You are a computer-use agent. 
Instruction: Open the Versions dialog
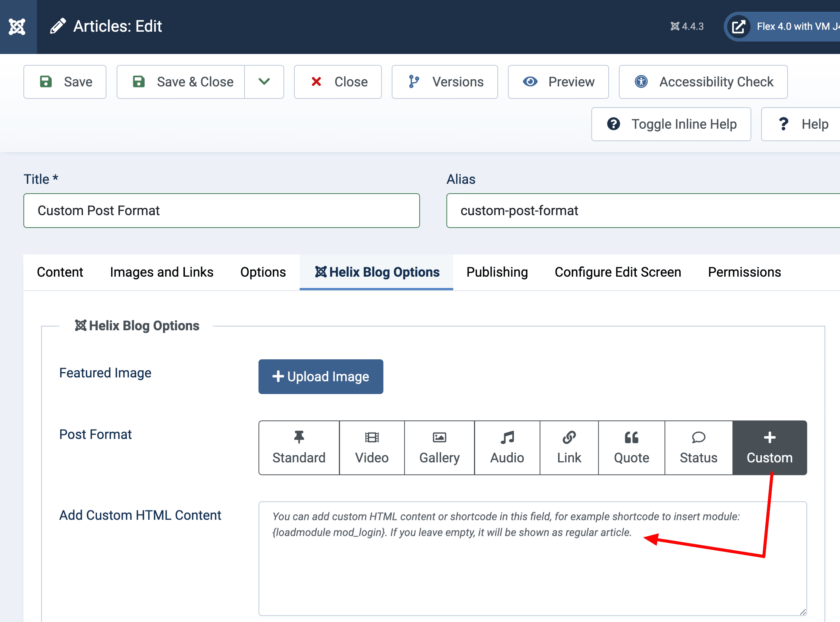pyautogui.click(x=445, y=82)
